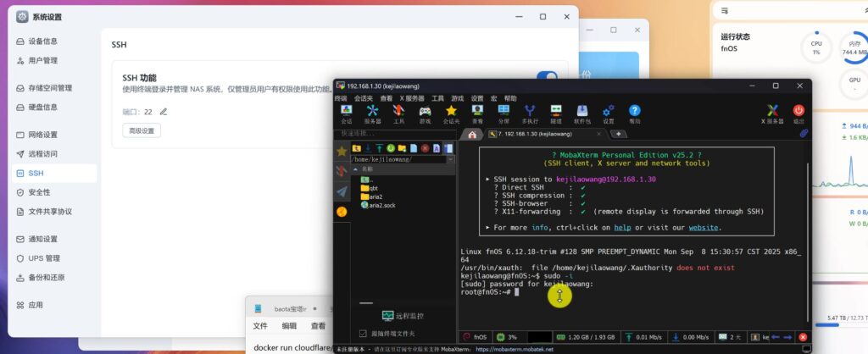Select 用户管理 in 系统设置 sidebar
Viewport: 868px width, 354px height.
(x=53, y=61)
